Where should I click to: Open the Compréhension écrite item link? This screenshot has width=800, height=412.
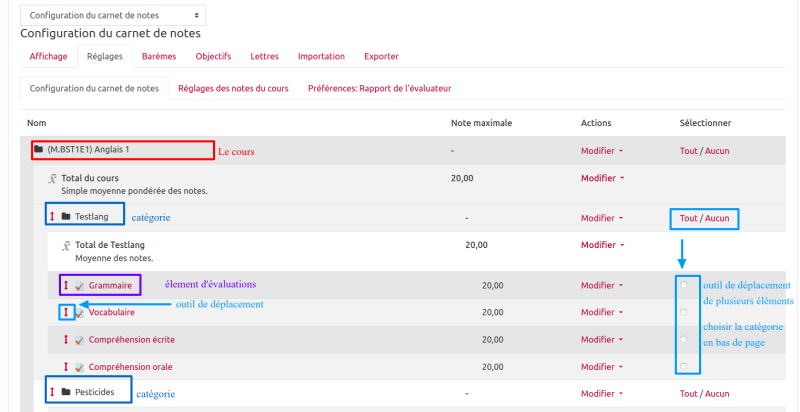[131, 340]
